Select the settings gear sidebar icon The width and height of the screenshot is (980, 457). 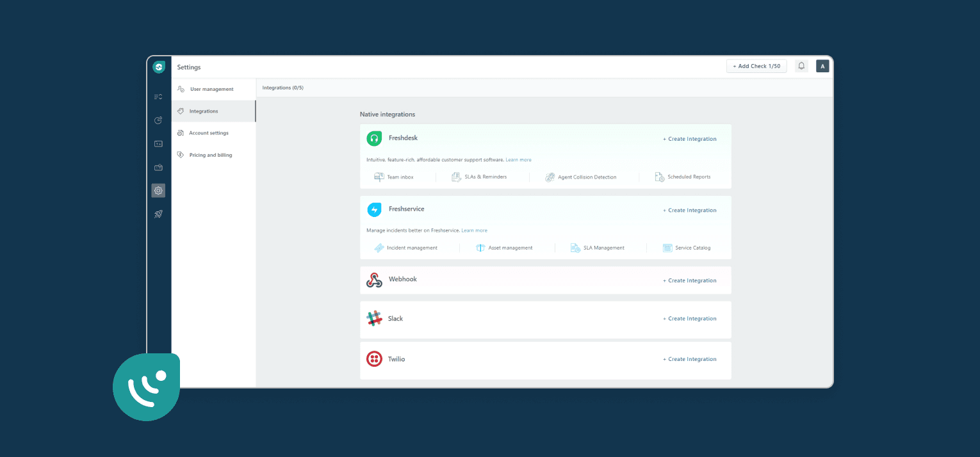tap(158, 190)
